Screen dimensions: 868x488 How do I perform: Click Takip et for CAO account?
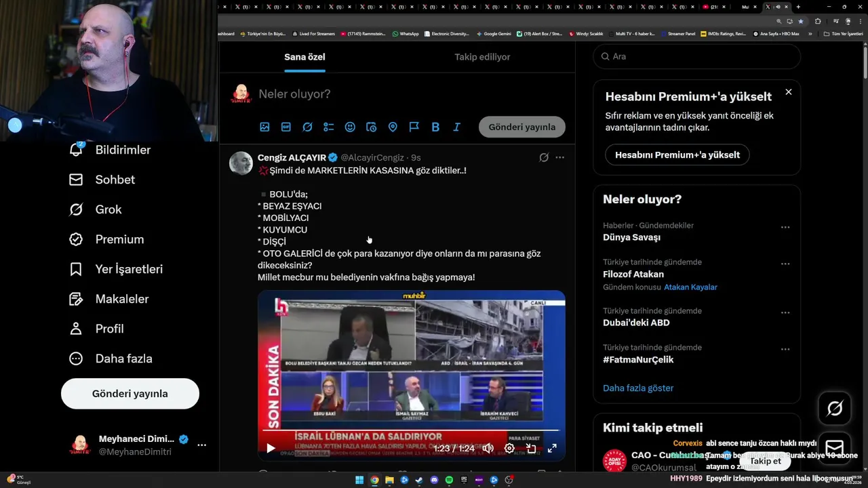click(x=765, y=461)
